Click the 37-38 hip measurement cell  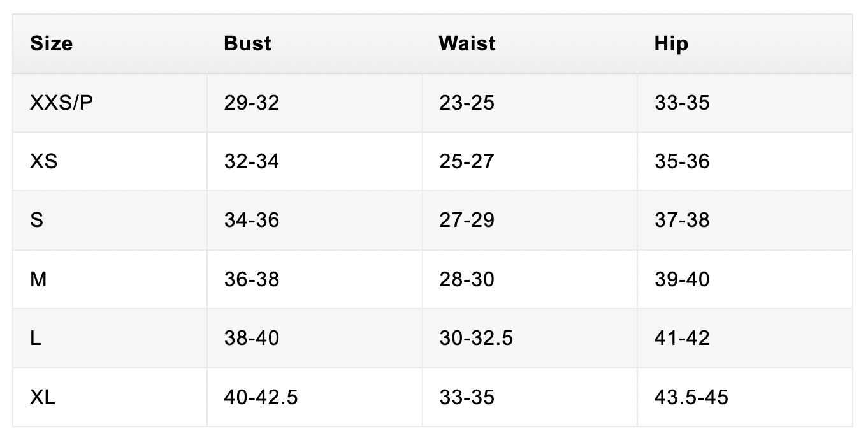682,220
